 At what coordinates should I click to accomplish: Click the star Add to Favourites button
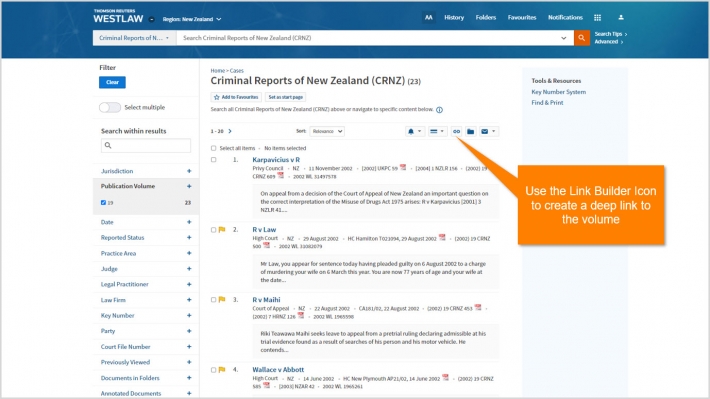[236, 97]
